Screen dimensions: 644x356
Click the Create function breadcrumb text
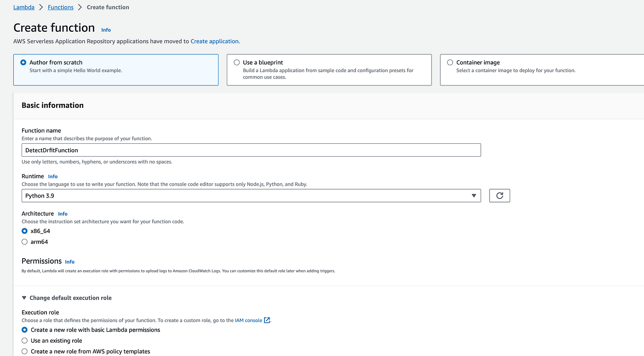(x=108, y=7)
